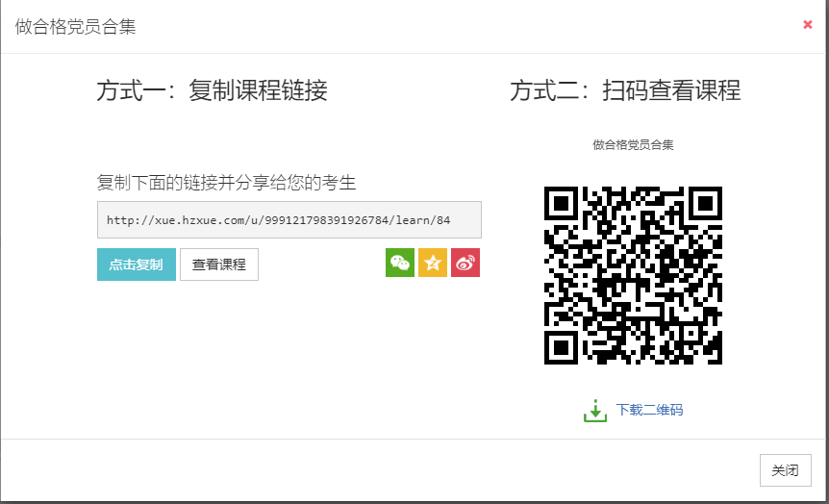Click the green download arrow icon
829x504 pixels.
pos(595,411)
